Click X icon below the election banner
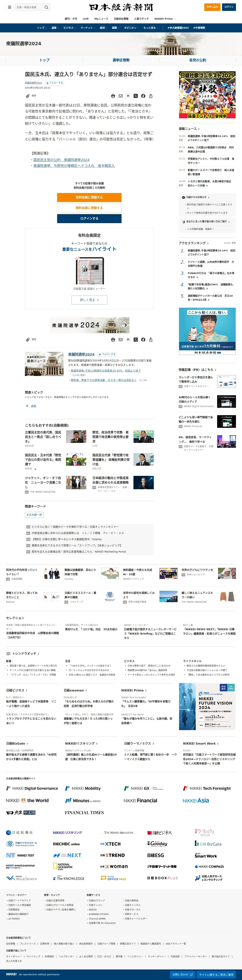The width and height of the screenshot is (242, 980). click(136, 339)
